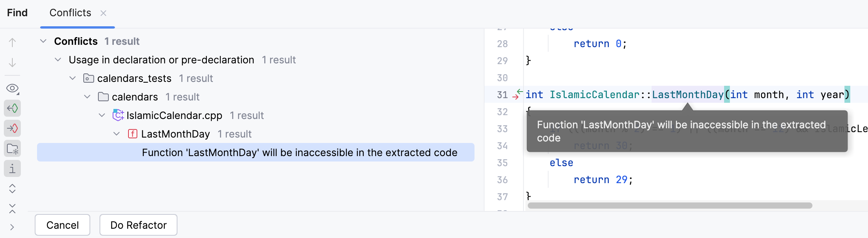Screen dimensions: 868x238
Task: Toggle the preview eye icon
Action: (x=12, y=88)
